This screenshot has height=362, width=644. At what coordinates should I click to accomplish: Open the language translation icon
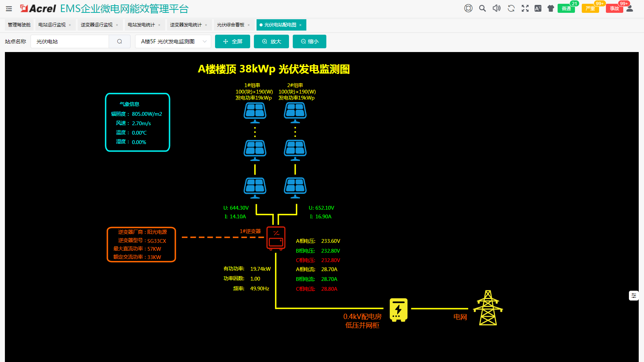coord(538,8)
